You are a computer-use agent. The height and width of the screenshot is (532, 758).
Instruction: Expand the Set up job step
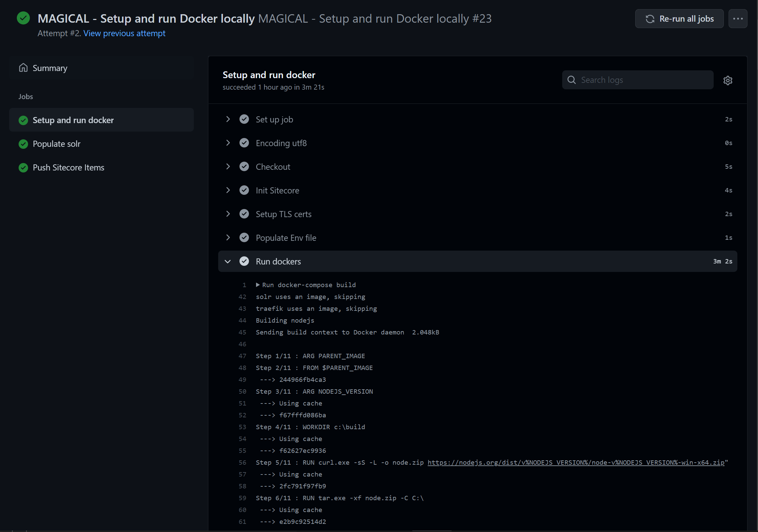[228, 119]
